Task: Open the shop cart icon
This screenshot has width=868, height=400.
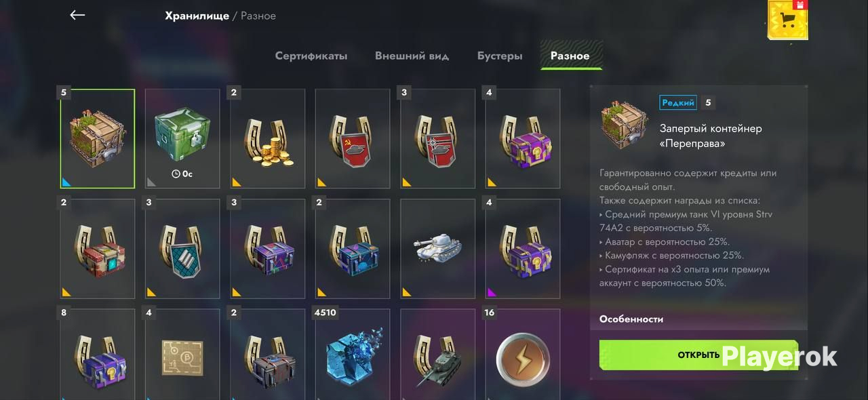Action: pyautogui.click(x=787, y=20)
